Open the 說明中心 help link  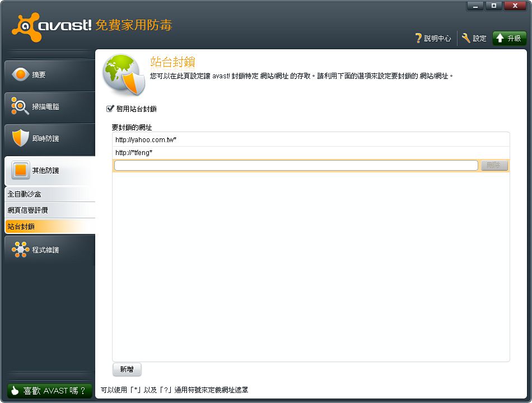pos(437,38)
